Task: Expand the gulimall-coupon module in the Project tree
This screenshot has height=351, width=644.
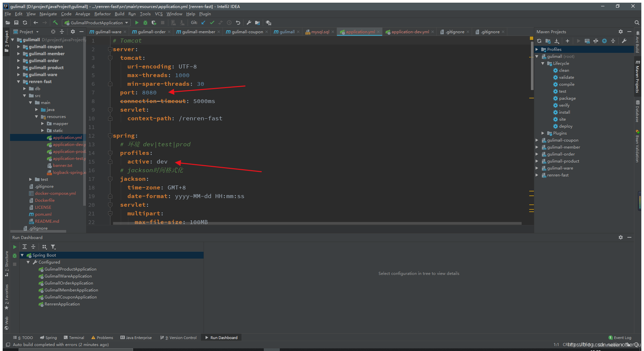Action: point(19,47)
